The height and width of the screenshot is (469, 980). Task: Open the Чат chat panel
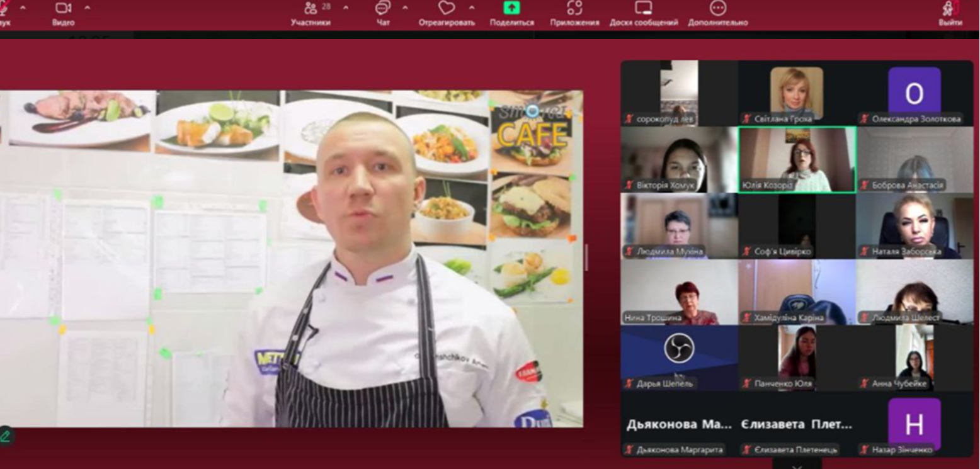pos(382,8)
